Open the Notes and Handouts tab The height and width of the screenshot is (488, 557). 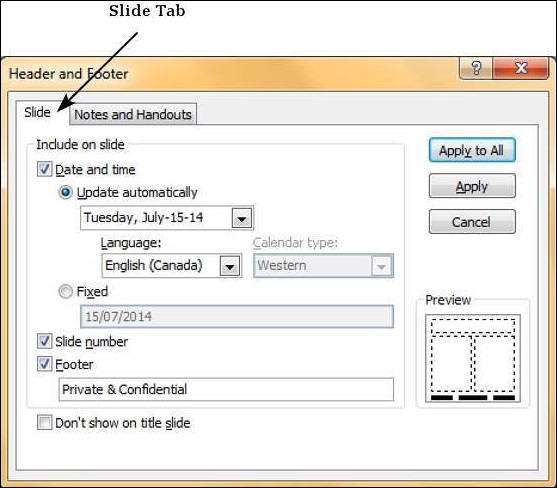click(x=133, y=114)
